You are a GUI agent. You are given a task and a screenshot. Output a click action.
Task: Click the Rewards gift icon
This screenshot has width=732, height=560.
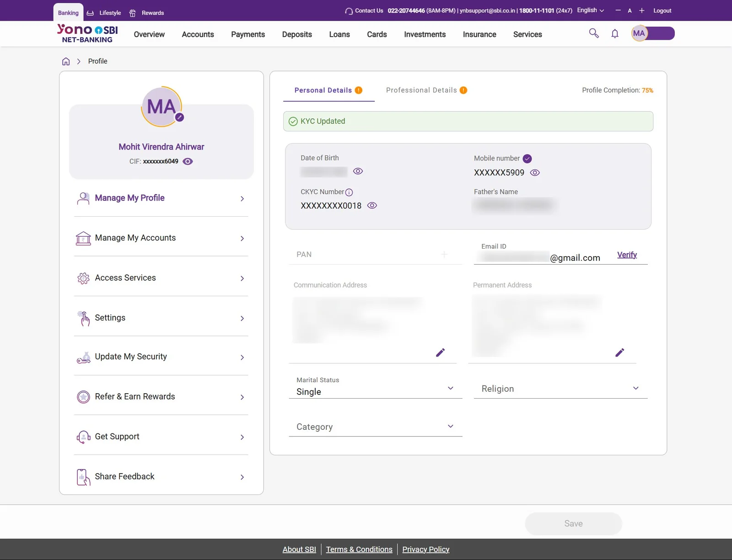[132, 13]
